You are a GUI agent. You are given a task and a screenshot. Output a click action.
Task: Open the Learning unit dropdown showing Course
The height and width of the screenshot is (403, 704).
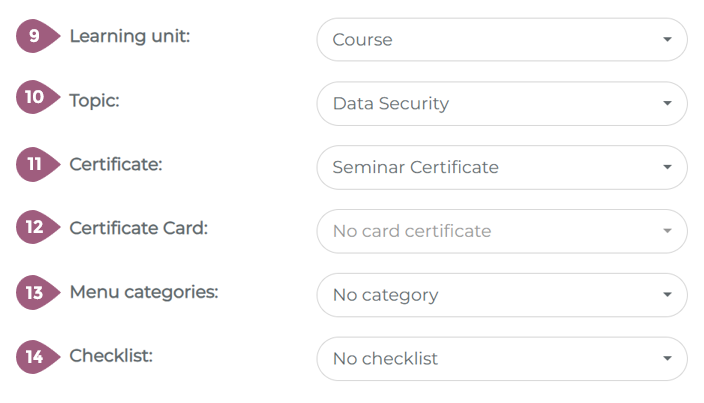pyautogui.click(x=501, y=40)
